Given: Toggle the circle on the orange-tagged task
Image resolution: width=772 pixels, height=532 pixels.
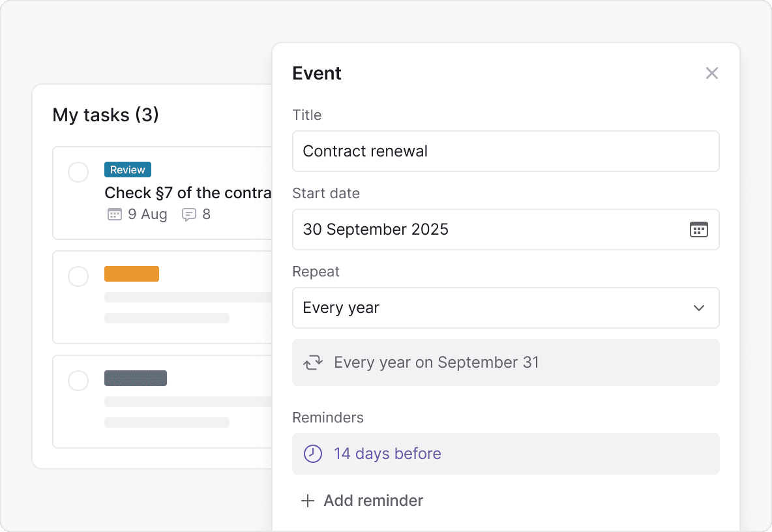Looking at the screenshot, I should pos(78,276).
